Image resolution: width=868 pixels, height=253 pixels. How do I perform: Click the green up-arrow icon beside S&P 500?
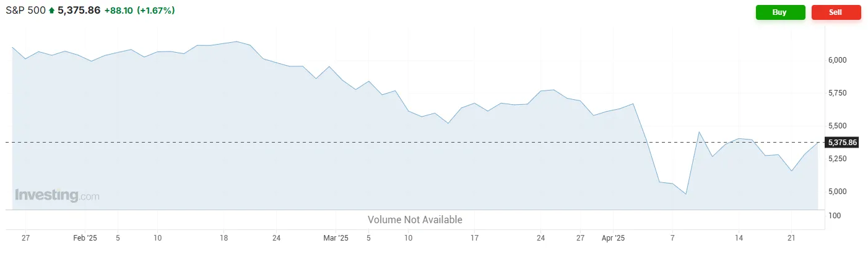pos(51,11)
